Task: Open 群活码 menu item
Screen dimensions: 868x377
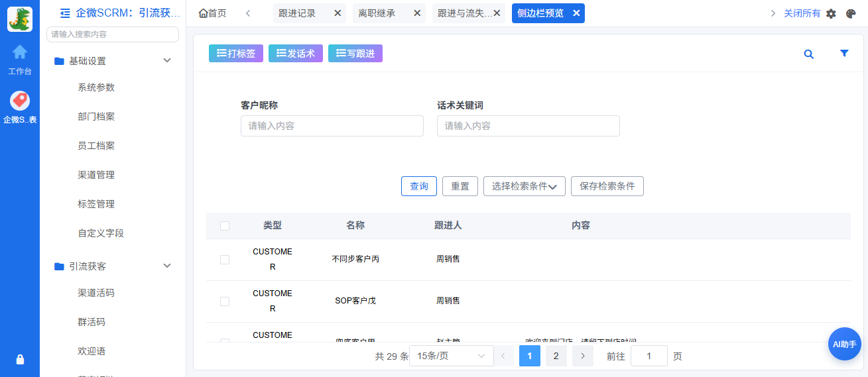Action: point(92,322)
